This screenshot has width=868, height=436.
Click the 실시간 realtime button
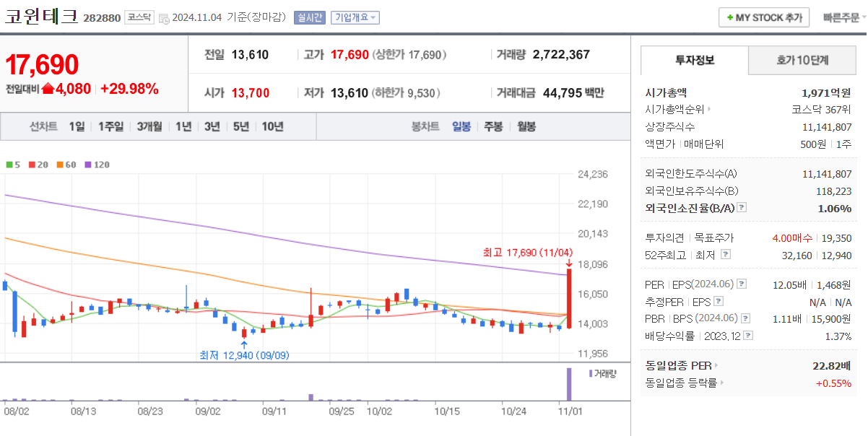310,18
